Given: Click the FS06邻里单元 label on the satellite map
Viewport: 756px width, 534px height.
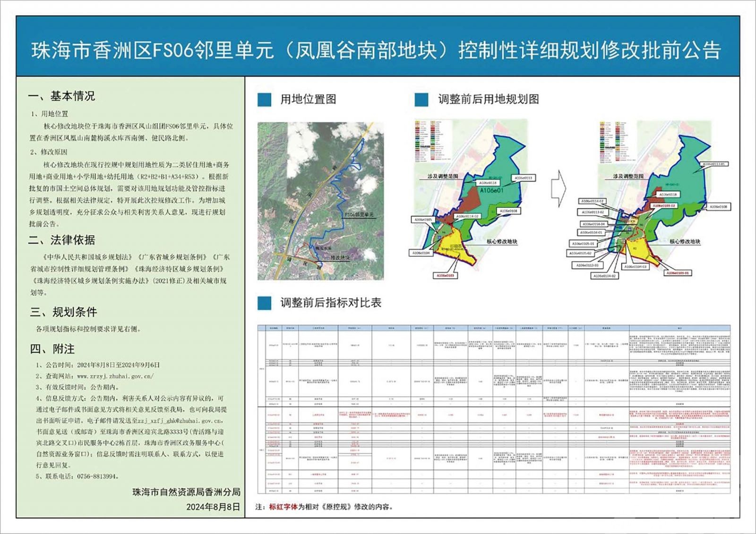Looking at the screenshot, I should [x=359, y=214].
